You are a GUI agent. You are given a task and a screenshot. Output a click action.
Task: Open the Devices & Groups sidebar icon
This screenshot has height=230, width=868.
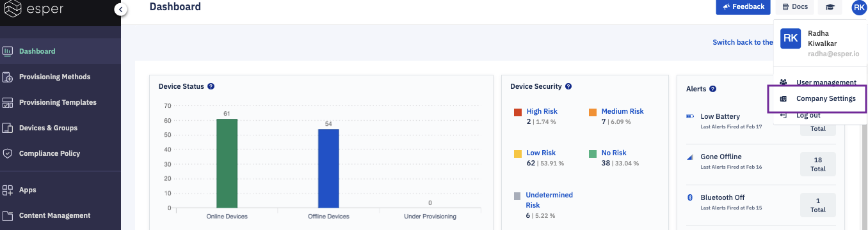coord(8,128)
